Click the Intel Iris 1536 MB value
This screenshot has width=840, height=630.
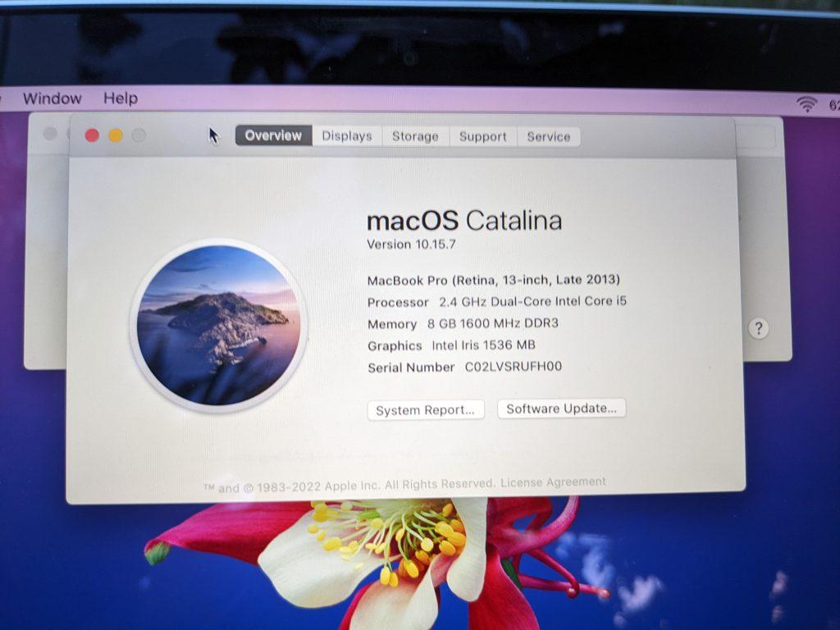tap(483, 345)
